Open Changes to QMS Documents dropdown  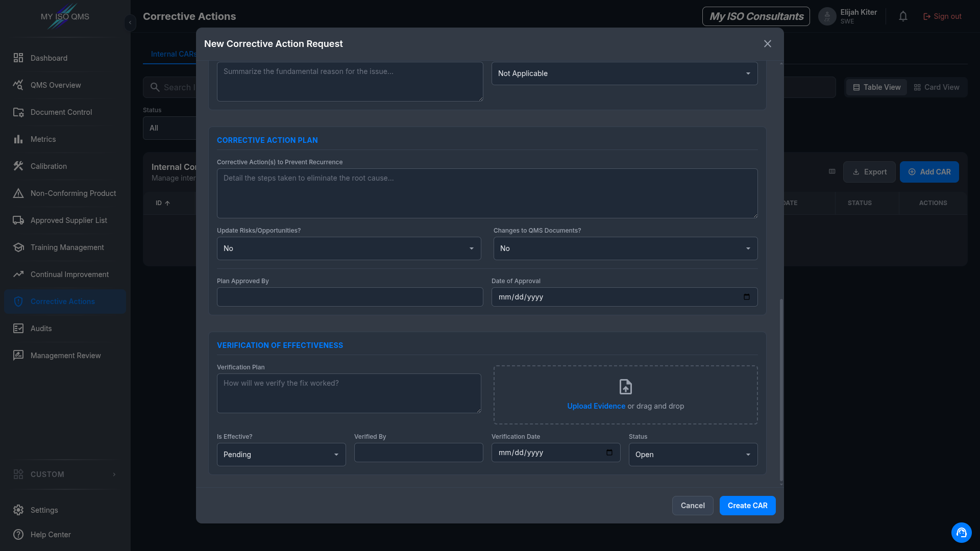[625, 248]
